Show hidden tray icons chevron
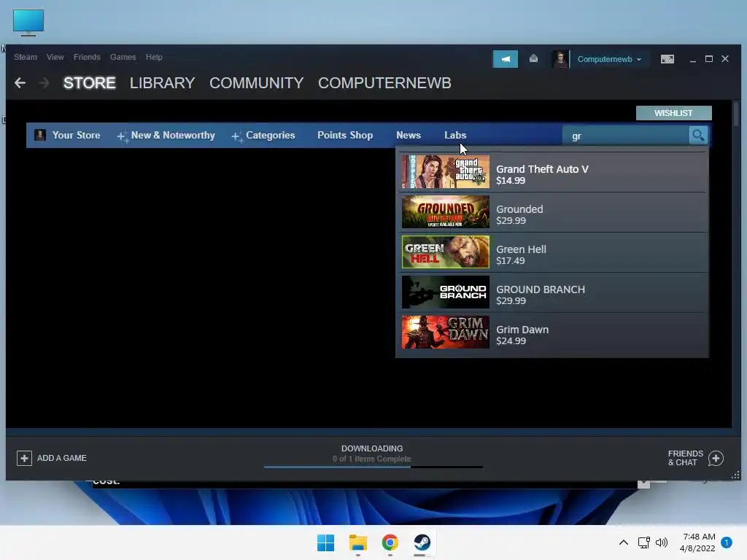Screen dimensions: 747x560 623,542
